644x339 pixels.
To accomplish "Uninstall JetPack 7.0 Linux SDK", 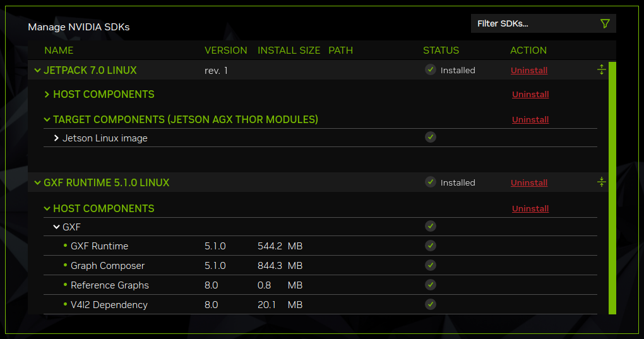I will 528,71.
